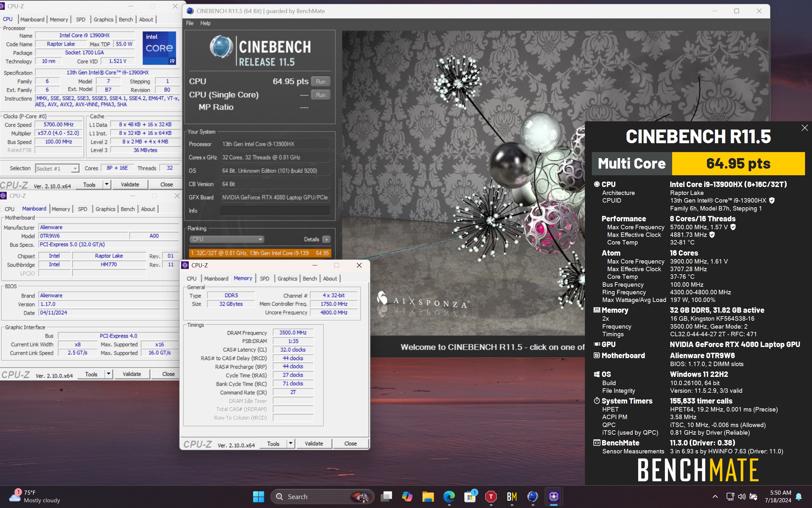Screen dimensions: 812x508
Task: Click the Multi Core 64.95 pts score banner
Action: [698, 164]
